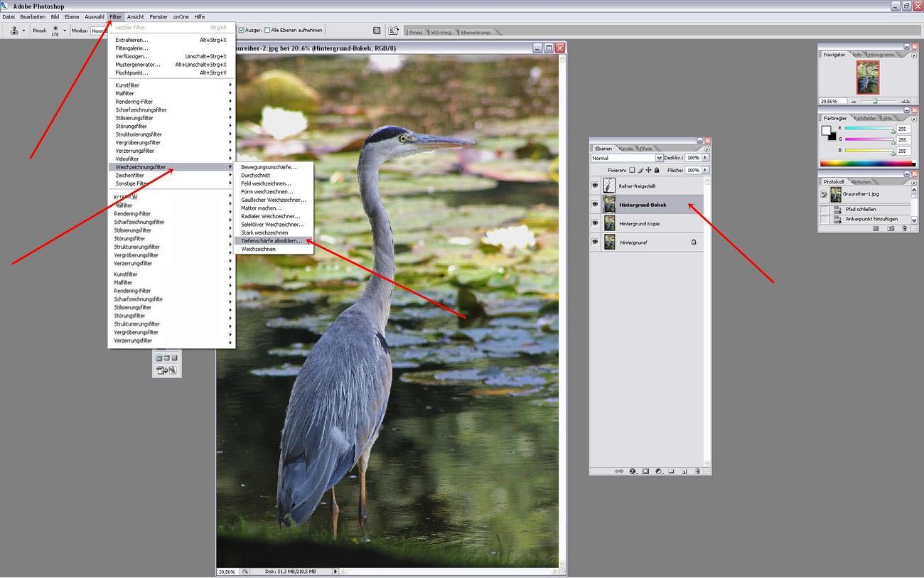924x578 pixels.
Task: Lock transparent pixels icon next to Fixieren
Action: [x=633, y=170]
